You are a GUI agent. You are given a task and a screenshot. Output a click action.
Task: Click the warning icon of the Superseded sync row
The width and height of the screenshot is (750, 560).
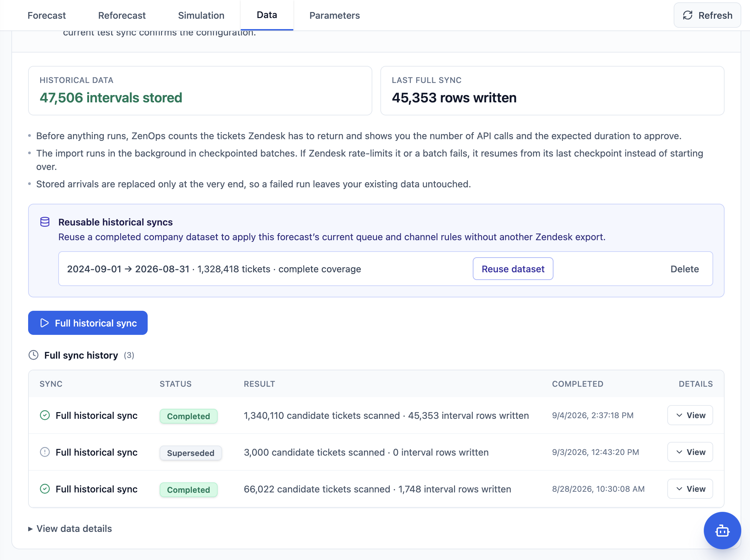(x=45, y=452)
